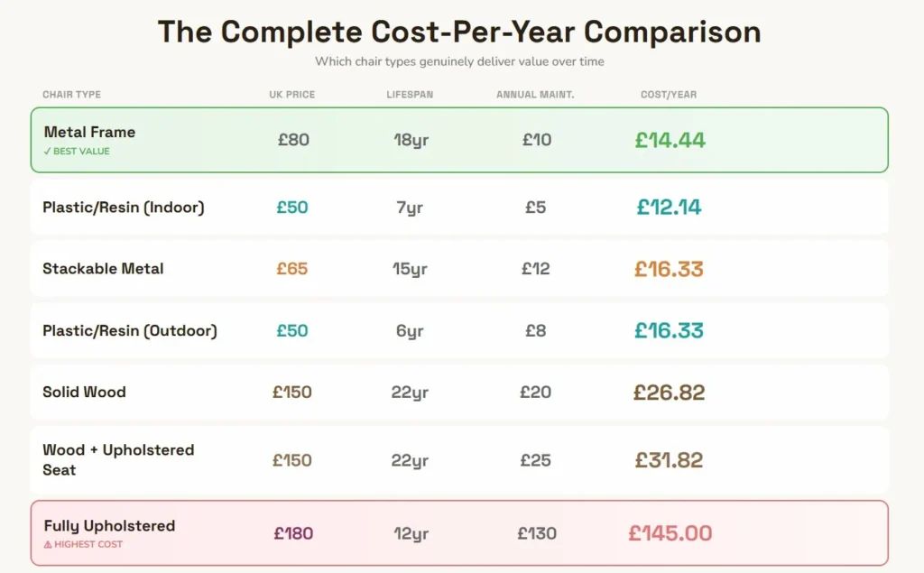Click the Lifespan column header
924x573 pixels.
click(x=410, y=95)
